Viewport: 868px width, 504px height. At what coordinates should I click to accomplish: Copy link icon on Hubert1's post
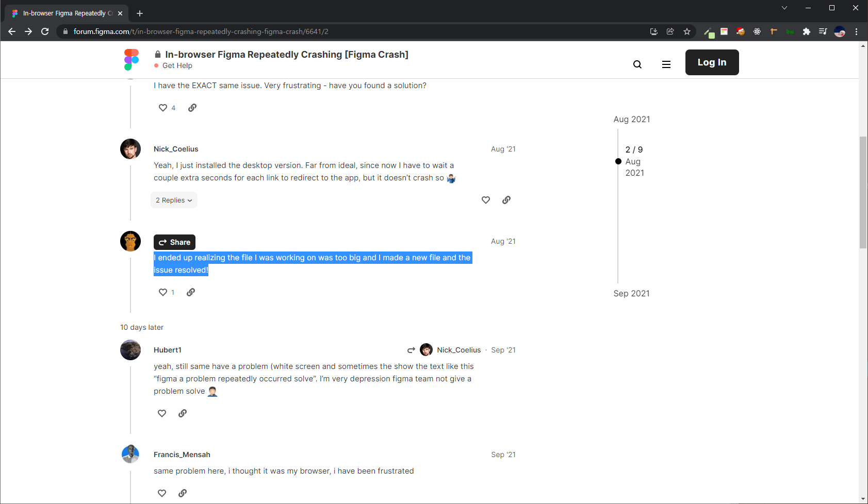[183, 413]
